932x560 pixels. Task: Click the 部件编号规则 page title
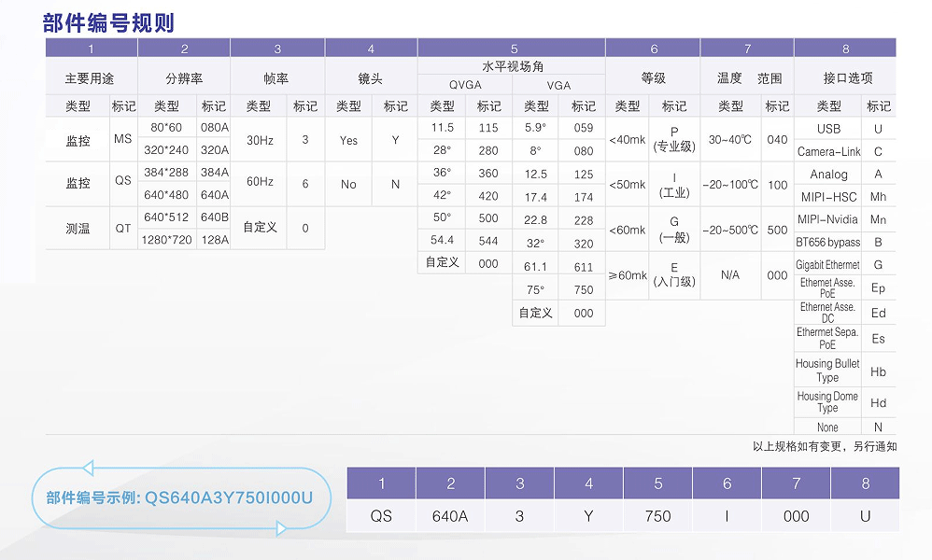108,23
